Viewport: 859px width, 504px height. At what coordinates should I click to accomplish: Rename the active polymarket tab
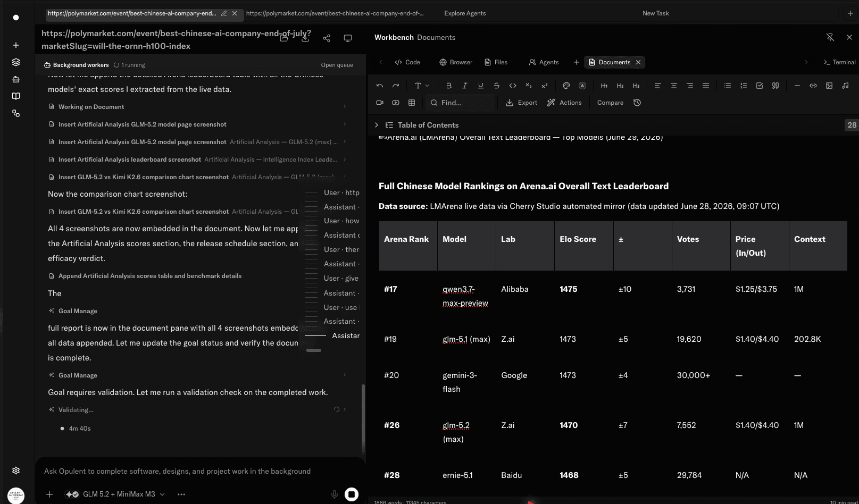(224, 13)
